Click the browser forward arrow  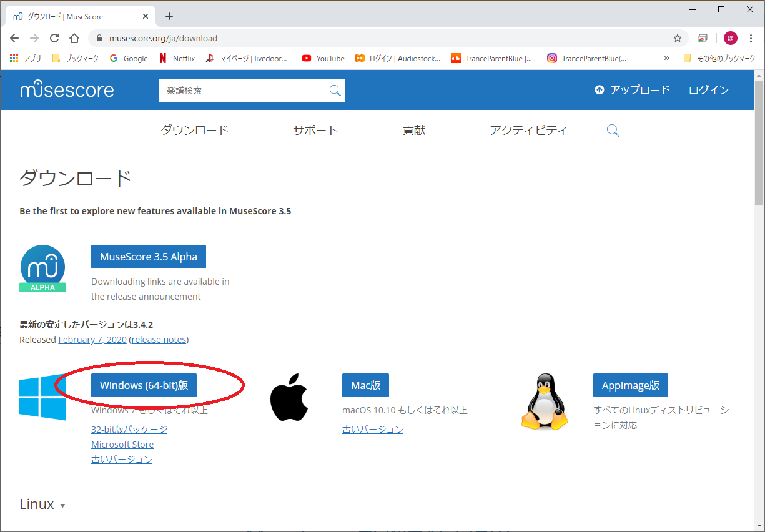coord(34,38)
